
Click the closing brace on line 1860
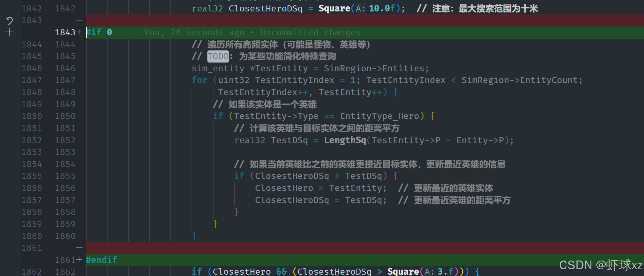click(x=194, y=236)
